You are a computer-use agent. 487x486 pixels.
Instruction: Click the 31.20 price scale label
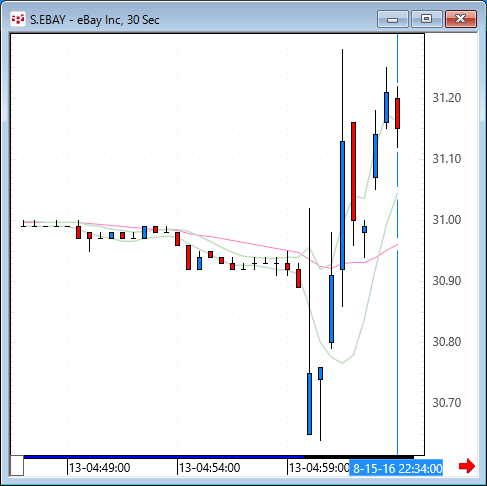(x=447, y=98)
